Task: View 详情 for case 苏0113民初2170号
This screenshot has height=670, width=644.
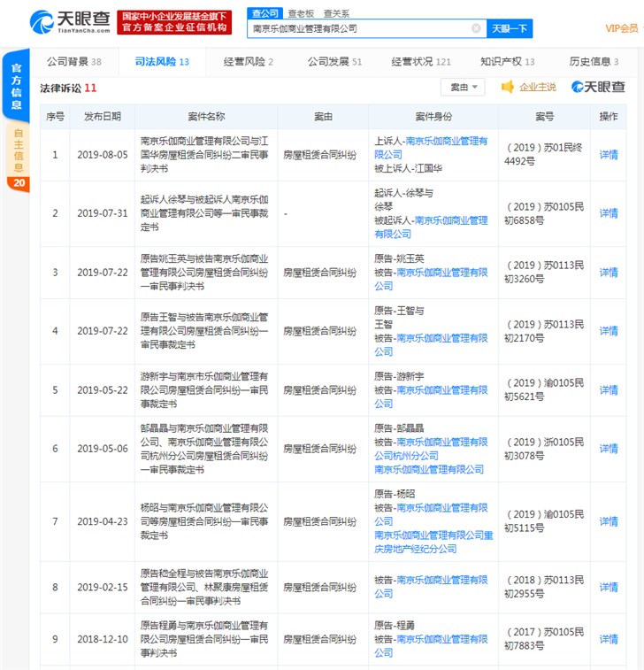Action: pos(609,331)
